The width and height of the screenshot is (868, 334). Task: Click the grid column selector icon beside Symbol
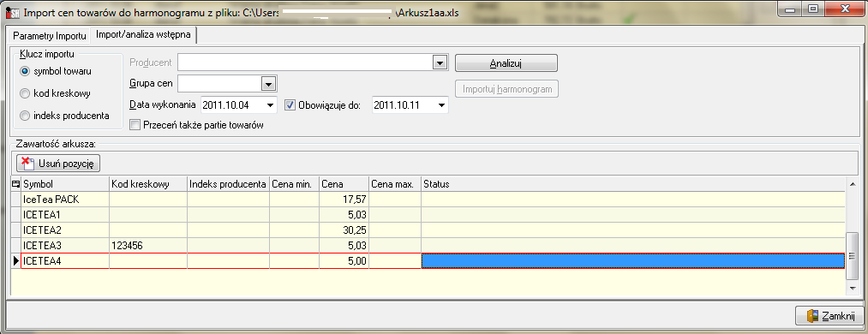[x=15, y=184]
